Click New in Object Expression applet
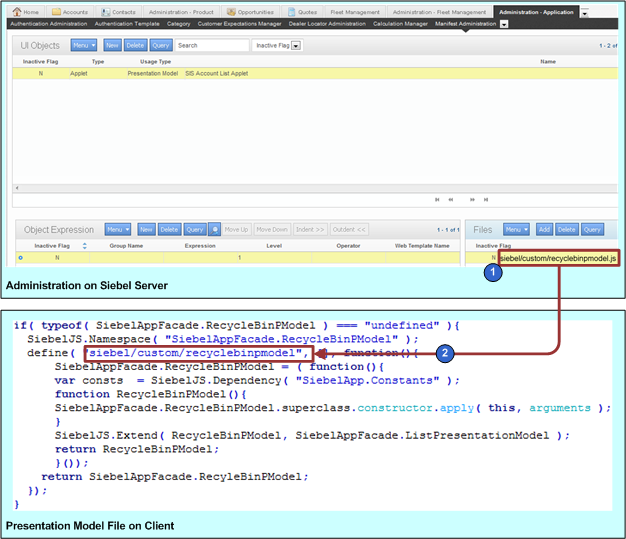 [x=146, y=230]
